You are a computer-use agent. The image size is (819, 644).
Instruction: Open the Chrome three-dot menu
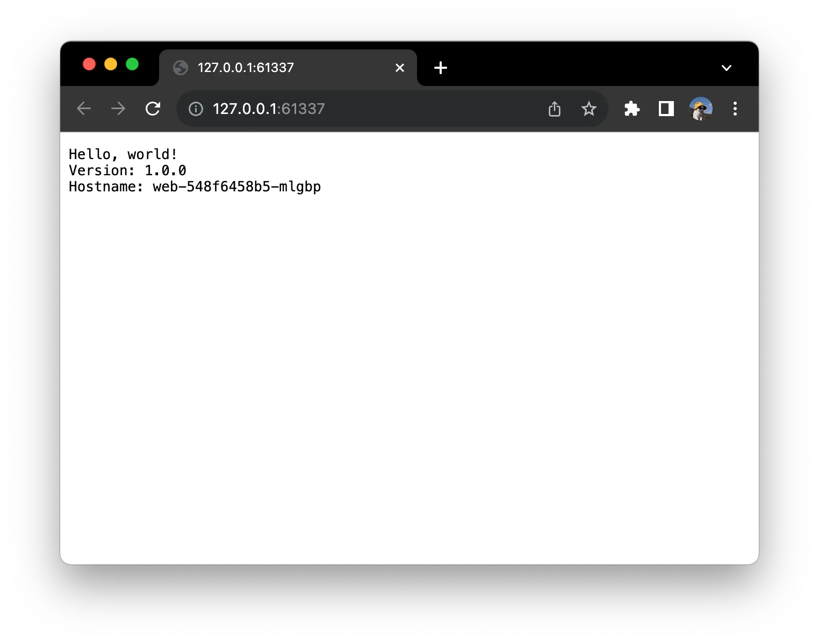click(x=735, y=109)
